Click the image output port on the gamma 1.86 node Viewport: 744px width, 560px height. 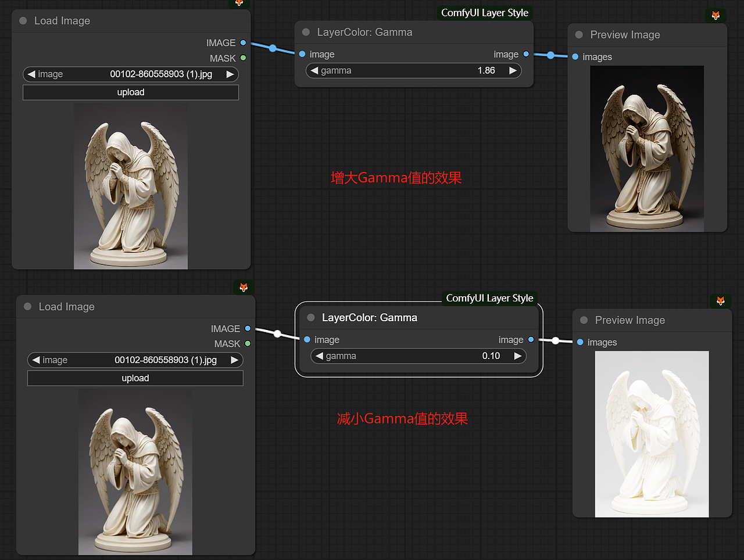click(x=526, y=54)
